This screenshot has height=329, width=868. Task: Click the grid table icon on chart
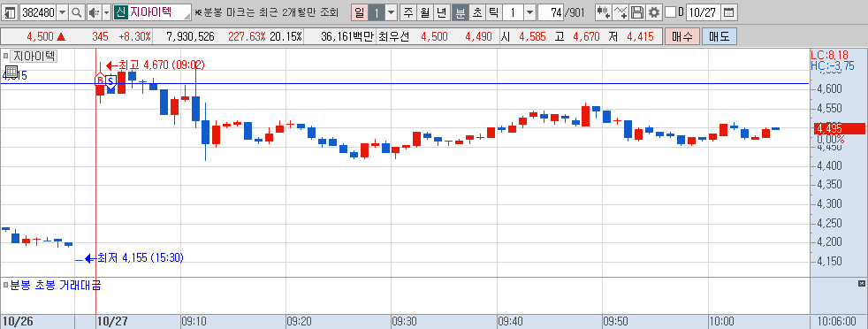tap(11, 72)
